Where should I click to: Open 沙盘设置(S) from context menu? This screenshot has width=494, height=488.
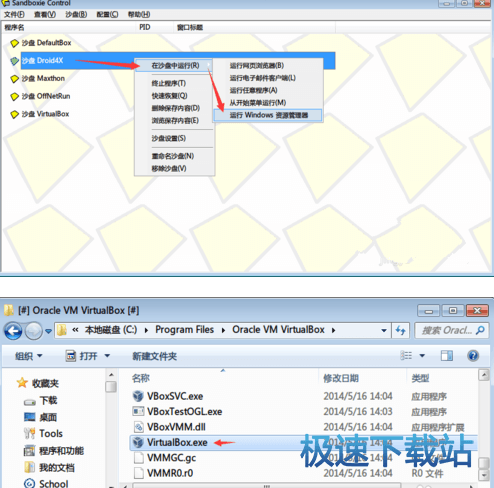[x=175, y=138]
